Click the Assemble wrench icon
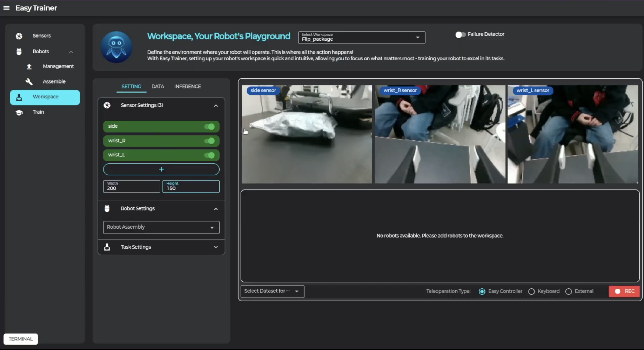The image size is (644, 350). point(29,82)
